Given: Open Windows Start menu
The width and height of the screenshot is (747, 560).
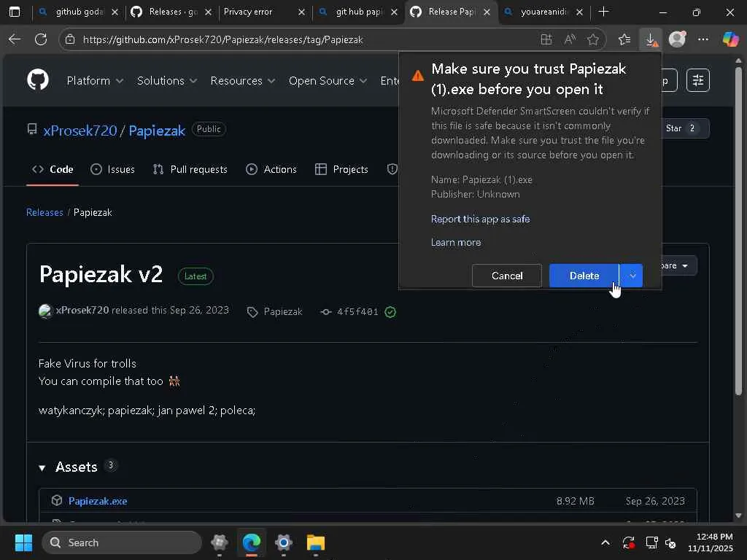Looking at the screenshot, I should pos(23,542).
